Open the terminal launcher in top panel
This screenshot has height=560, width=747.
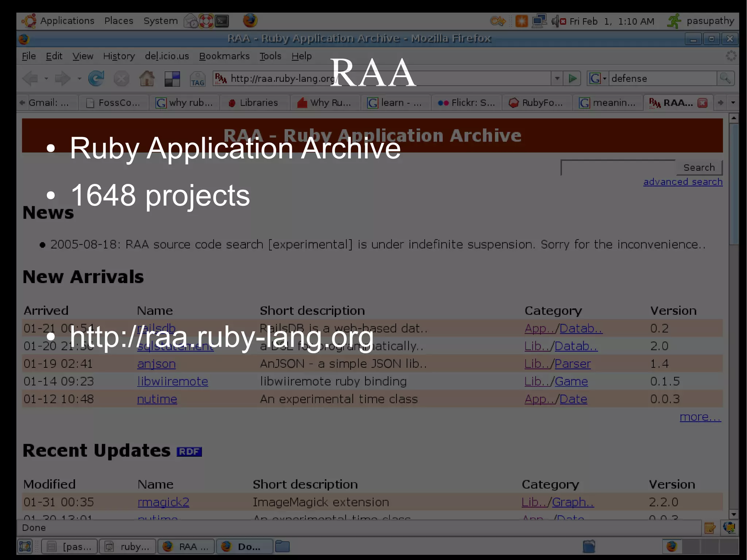pyautogui.click(x=222, y=21)
